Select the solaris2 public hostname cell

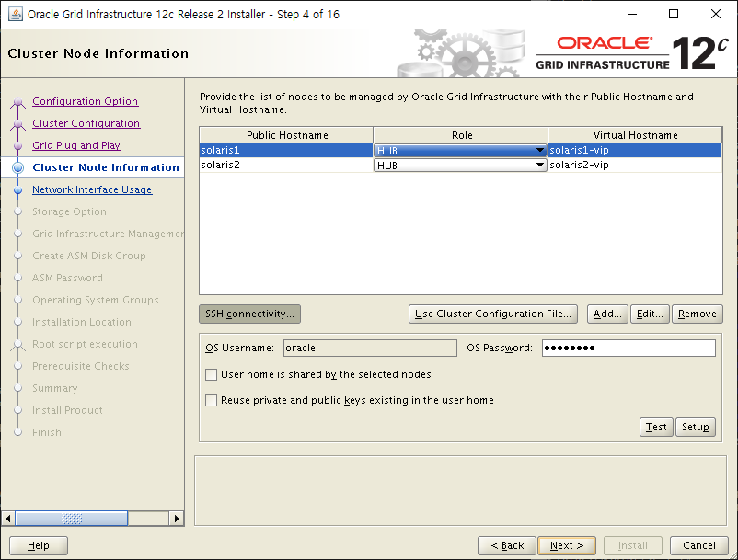pyautogui.click(x=286, y=165)
